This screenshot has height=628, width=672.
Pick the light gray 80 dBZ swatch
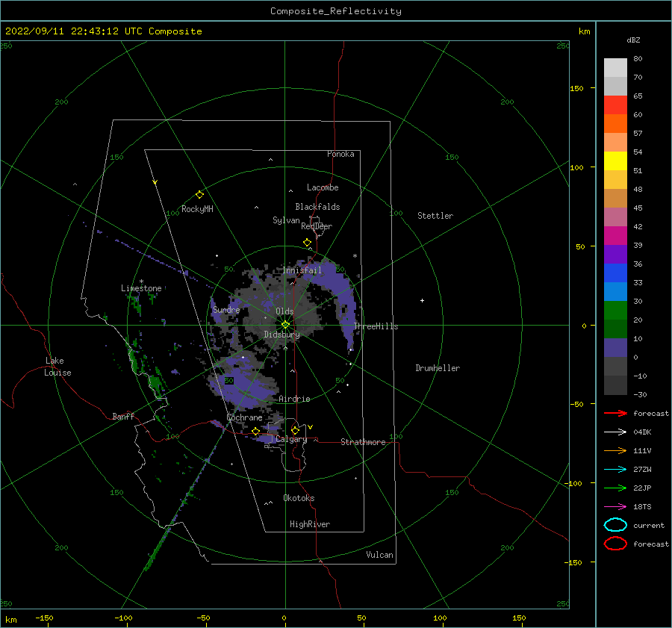[x=615, y=67]
